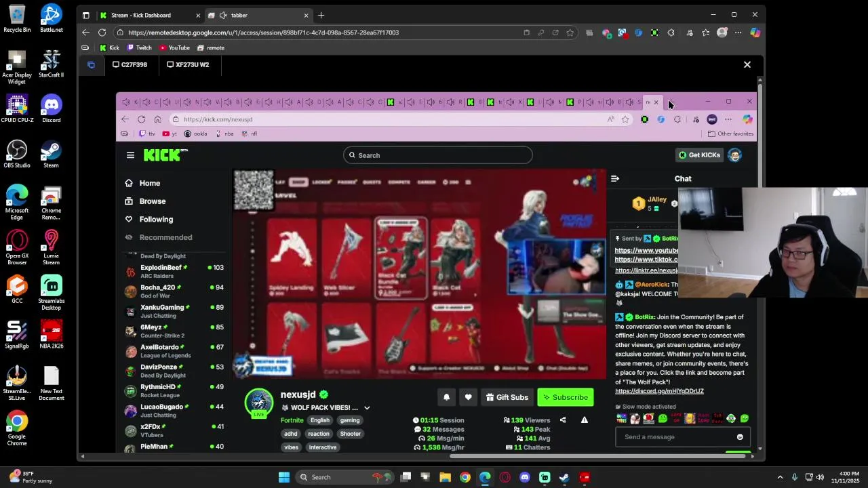
Task: Open the YouTube bookmark in favorites bar
Action: (x=175, y=48)
